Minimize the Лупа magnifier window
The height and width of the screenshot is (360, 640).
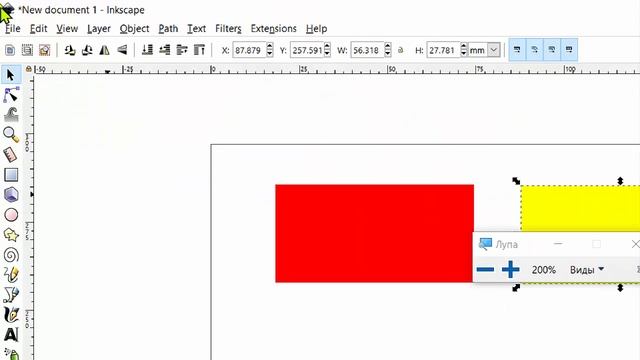pos(558,244)
